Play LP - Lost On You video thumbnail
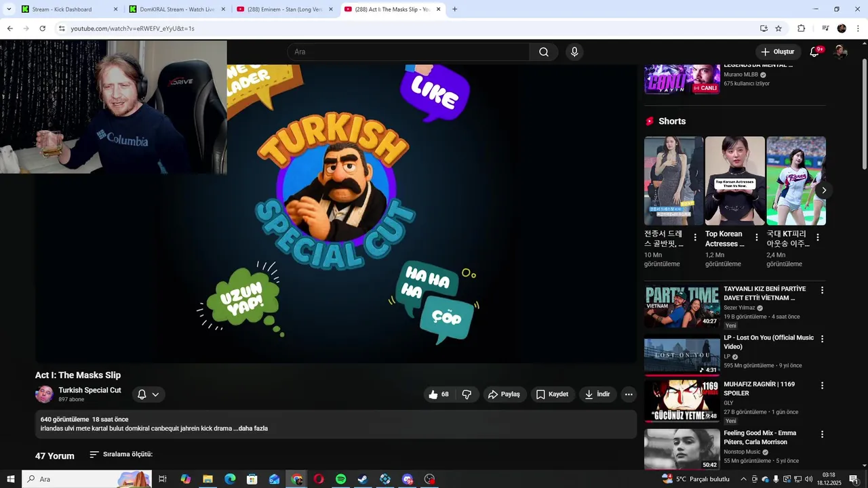Screen dimensions: 868x488 [x=682, y=355]
